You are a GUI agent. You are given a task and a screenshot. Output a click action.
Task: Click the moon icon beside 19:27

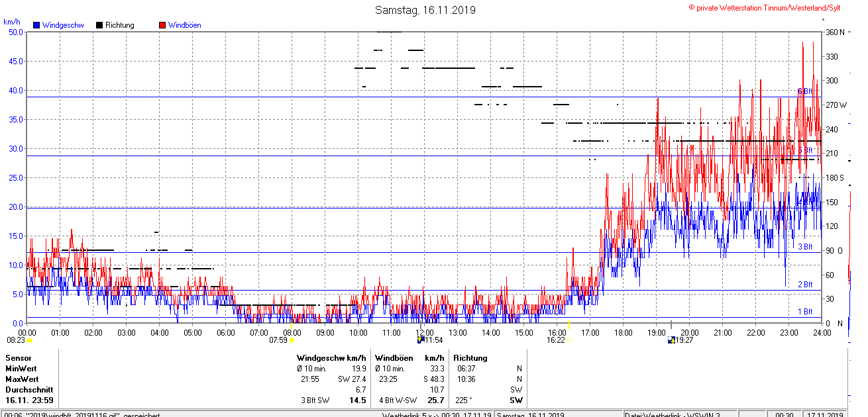coord(671,340)
